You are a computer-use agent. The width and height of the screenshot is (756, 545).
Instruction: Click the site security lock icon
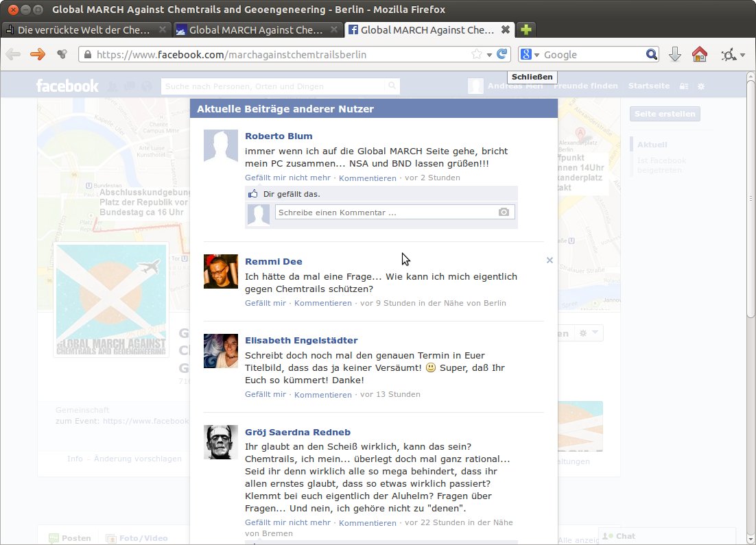click(x=87, y=54)
